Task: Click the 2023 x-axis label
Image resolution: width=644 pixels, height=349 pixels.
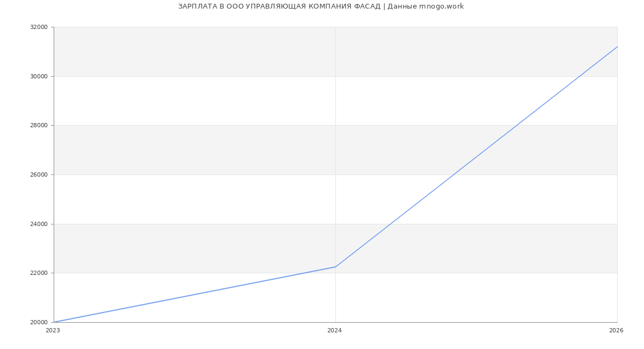Action: point(53,331)
